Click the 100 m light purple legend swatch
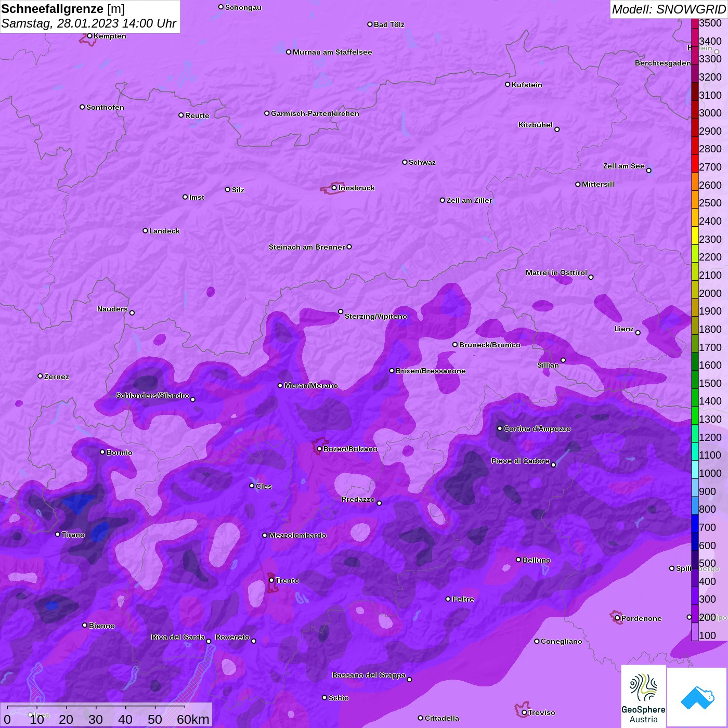 click(695, 632)
